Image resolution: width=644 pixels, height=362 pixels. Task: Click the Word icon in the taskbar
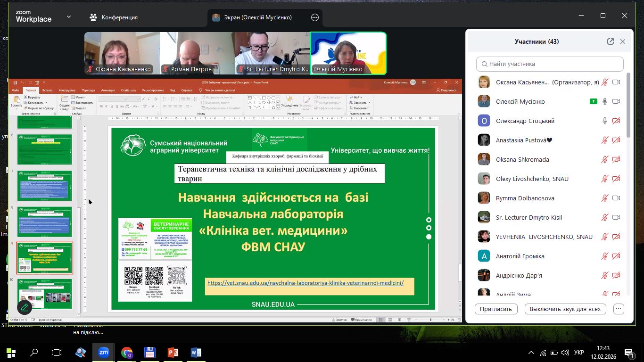(x=196, y=352)
